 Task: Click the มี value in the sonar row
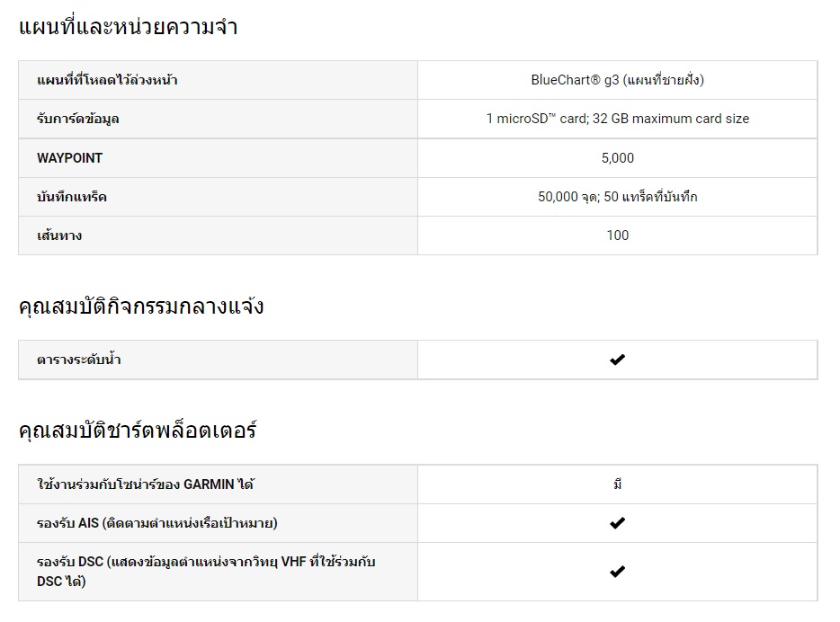point(617,484)
